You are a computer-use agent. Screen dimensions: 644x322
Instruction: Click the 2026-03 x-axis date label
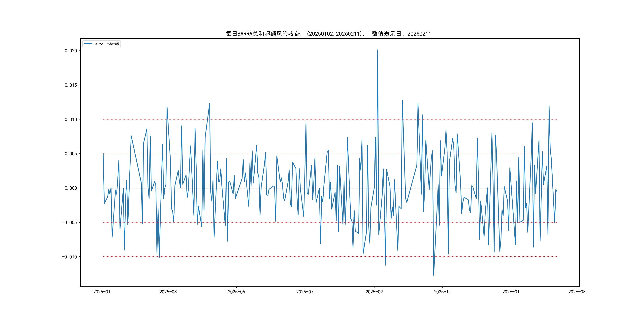[x=577, y=292]
